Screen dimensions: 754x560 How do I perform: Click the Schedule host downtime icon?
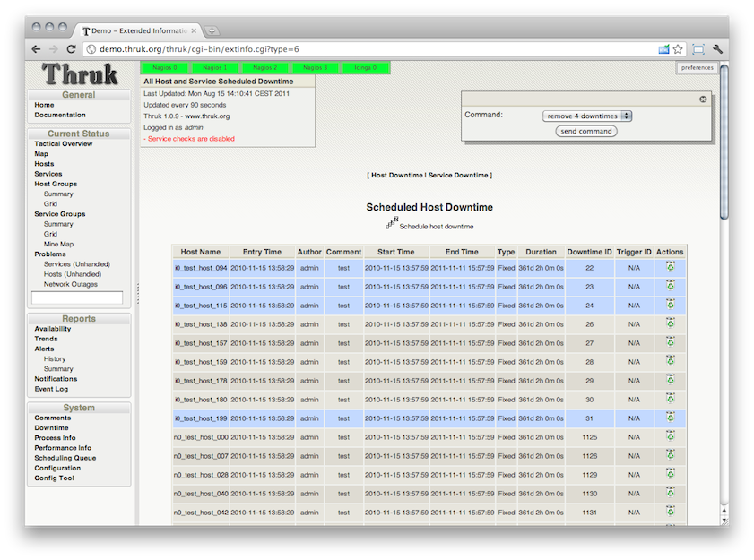[392, 222]
